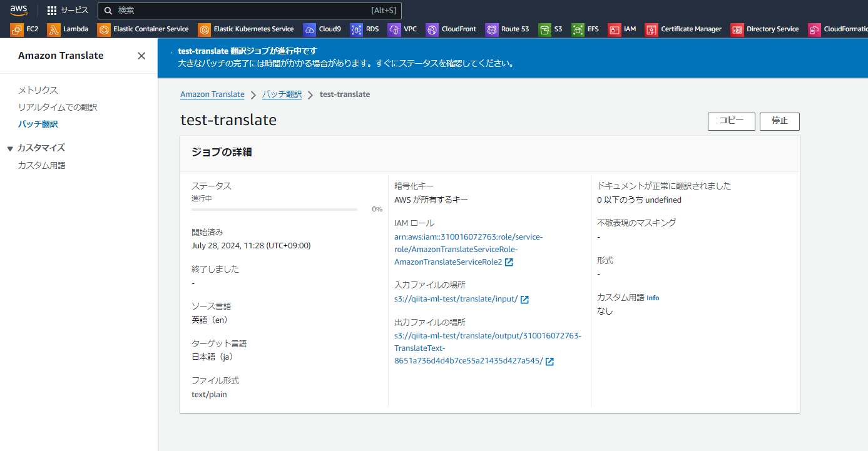Open メトリクス in the sidebar
Screen dimensions: 868x451
click(38, 90)
